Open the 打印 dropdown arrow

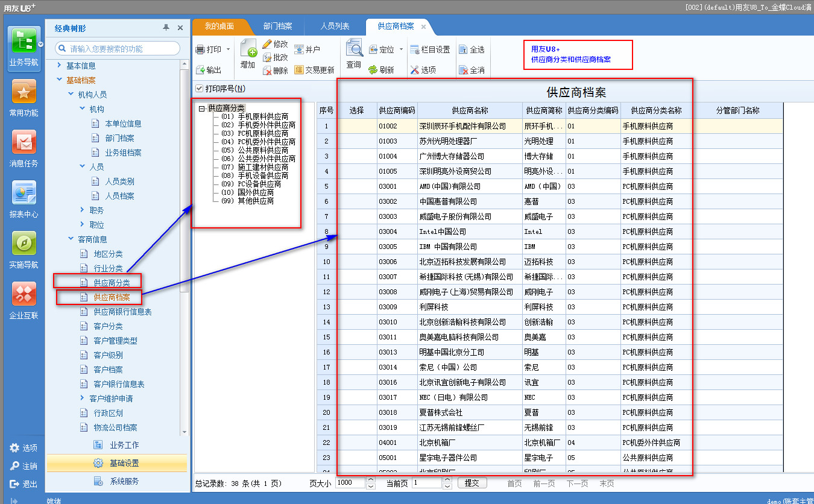[x=229, y=49]
